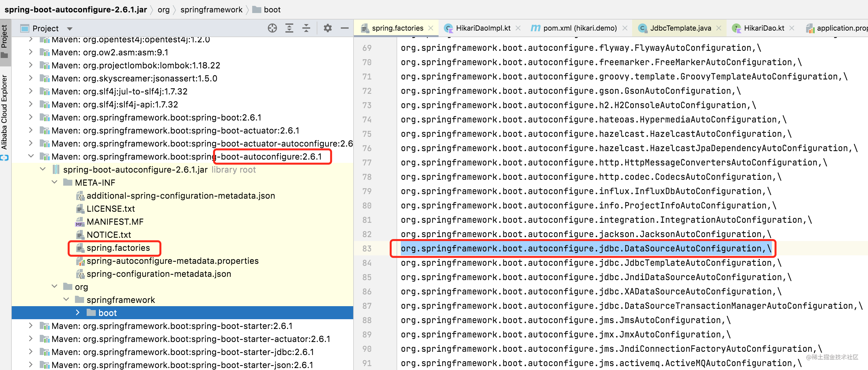The image size is (868, 370).
Task: Select MANIFEST.MF file in tree
Action: tap(115, 221)
